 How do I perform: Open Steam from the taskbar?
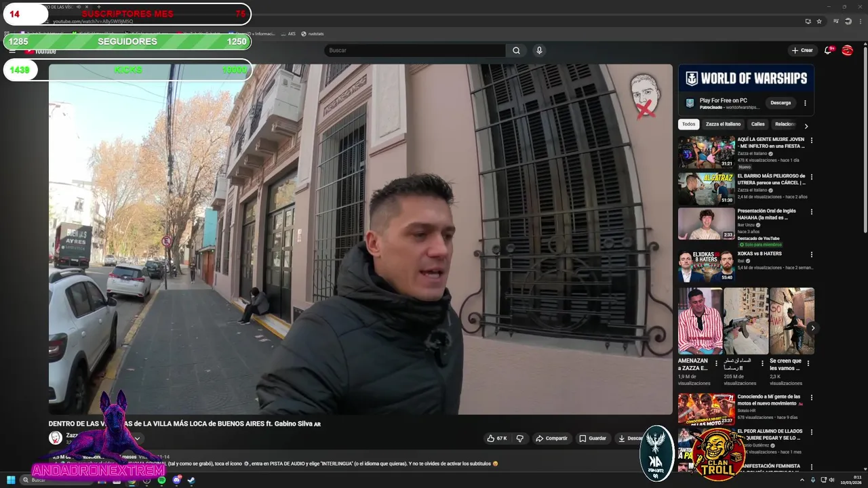pyautogui.click(x=191, y=480)
